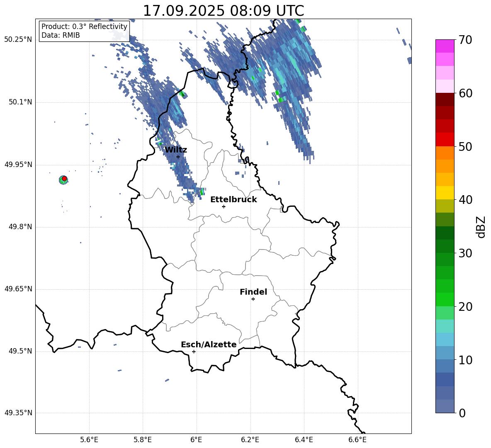Select the Findel city label
The image size is (491, 448).
[253, 292]
